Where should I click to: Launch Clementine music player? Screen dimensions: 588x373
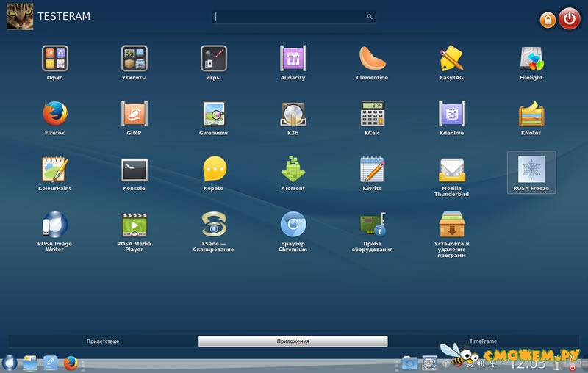point(372,62)
